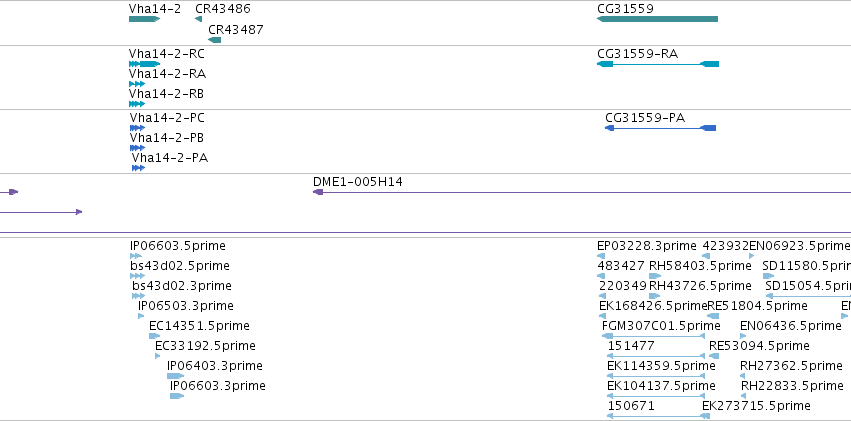Click the IP06603.3prime EST block
851x421 pixels.
pyautogui.click(x=177, y=396)
